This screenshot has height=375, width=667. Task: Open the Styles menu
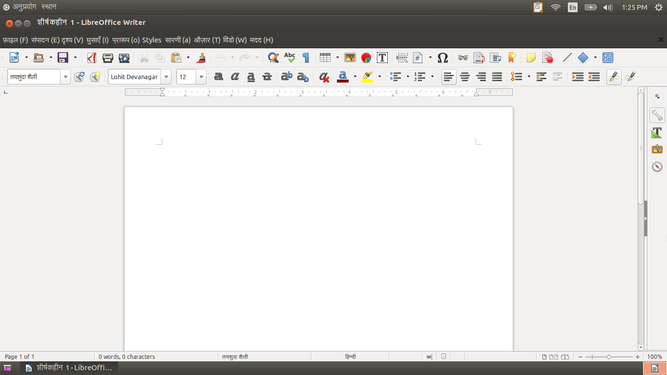(x=151, y=40)
